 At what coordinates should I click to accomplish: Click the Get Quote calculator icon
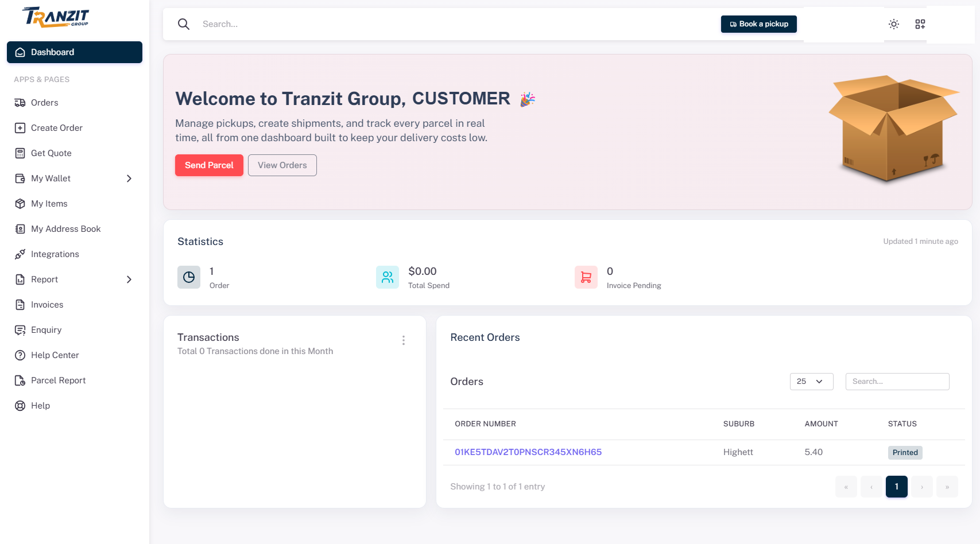20,153
